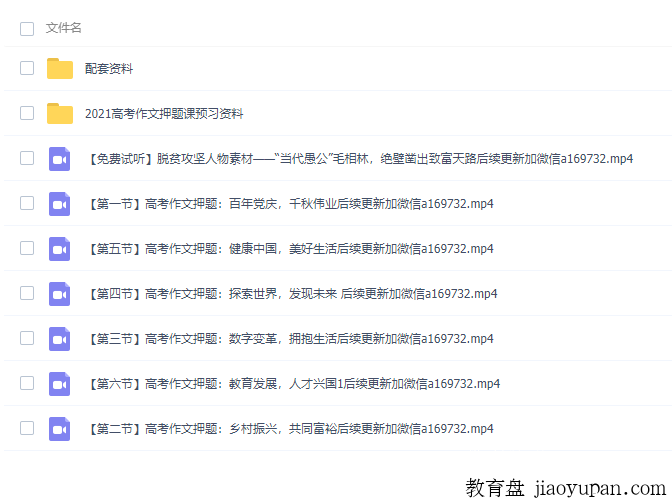Tick checkbox for 第二节 乡村振兴 video

[27, 429]
